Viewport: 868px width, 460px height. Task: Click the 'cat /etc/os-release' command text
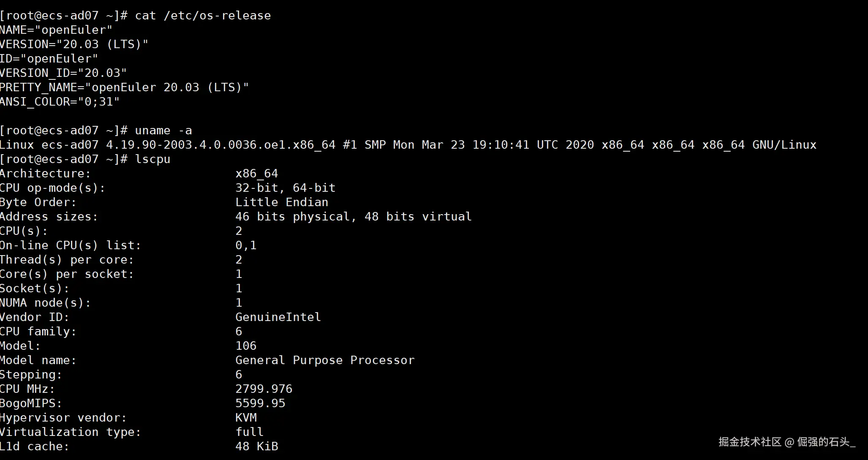pos(203,16)
